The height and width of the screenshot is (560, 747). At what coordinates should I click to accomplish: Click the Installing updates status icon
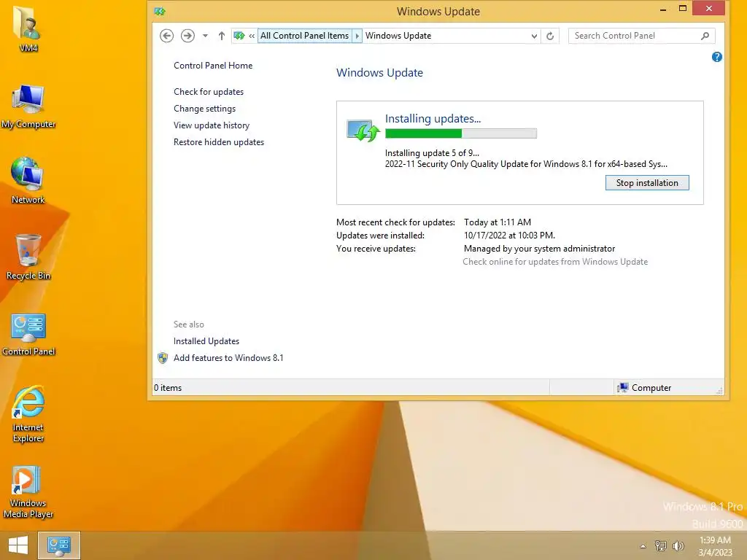click(x=363, y=131)
